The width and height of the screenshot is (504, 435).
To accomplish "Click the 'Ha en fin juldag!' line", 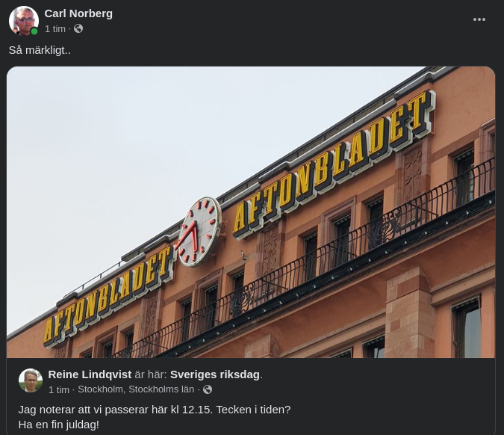I will 59,425.
